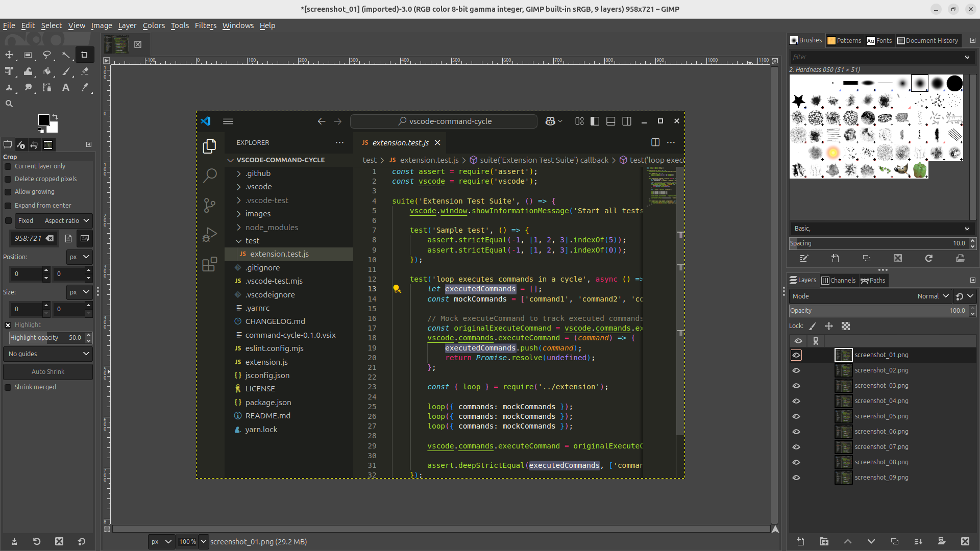Screen dimensions: 980x551
Task: Open the Basic brush tag dropdown
Action: coord(881,228)
